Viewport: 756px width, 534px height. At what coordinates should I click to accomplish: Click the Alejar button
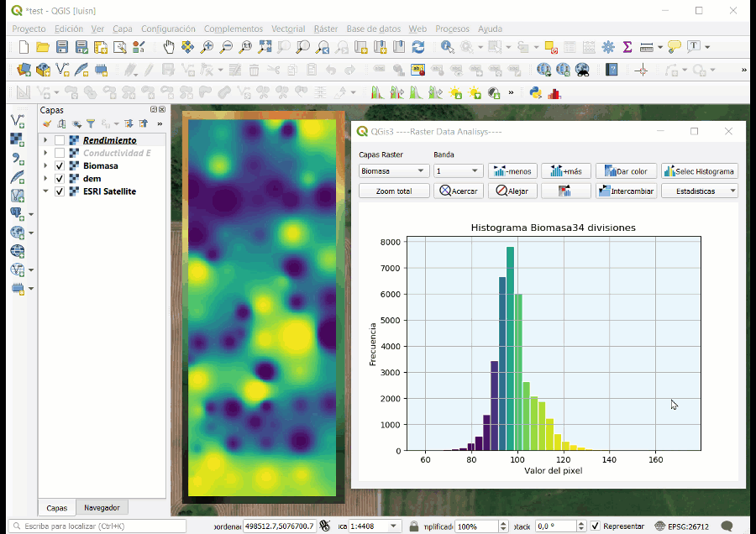click(512, 191)
